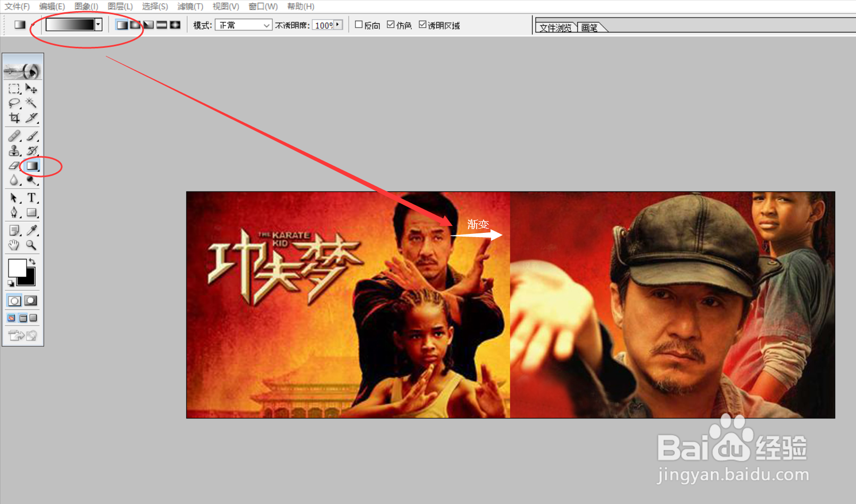Reset default foreground and background colors
Screen dimensions: 856x504
tap(11, 283)
